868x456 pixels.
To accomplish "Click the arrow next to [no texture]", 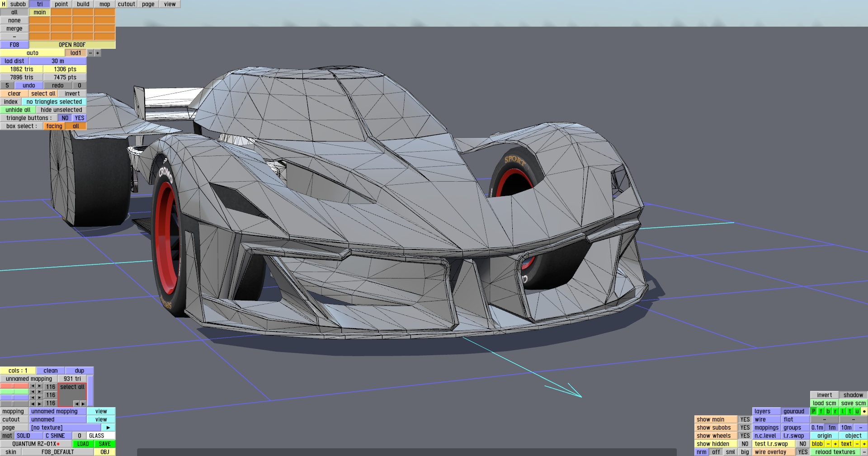I will (108, 428).
